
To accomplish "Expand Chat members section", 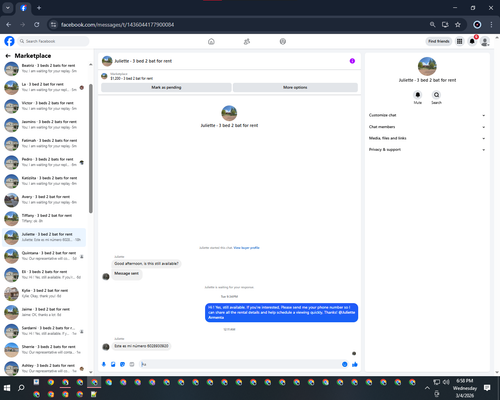I will 427,127.
